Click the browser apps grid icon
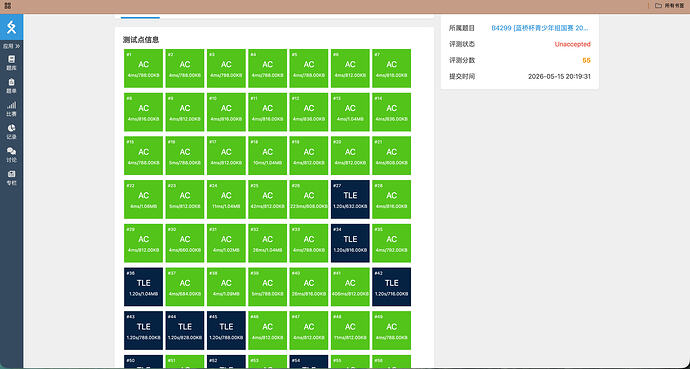Screen dimensions: 690x369 tap(7, 6)
